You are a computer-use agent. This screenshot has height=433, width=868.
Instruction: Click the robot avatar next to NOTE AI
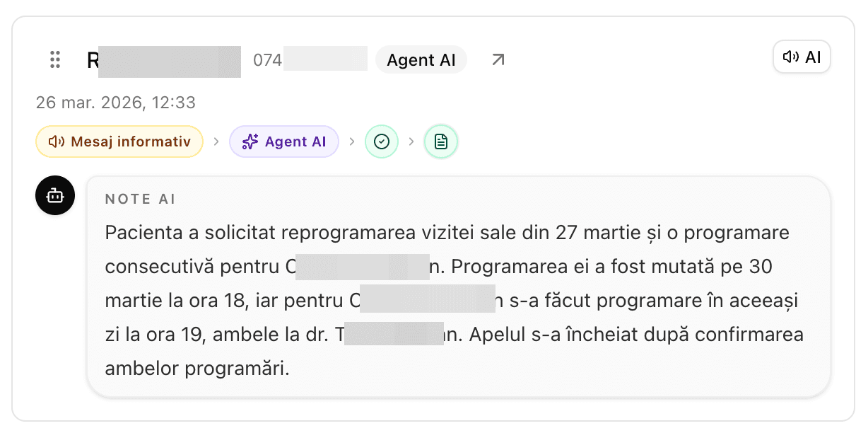pyautogui.click(x=54, y=195)
